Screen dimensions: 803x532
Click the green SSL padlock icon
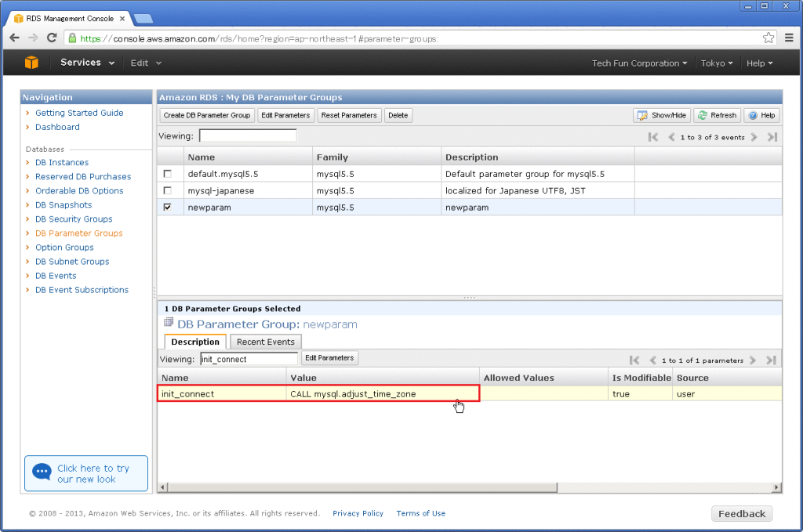pyautogui.click(x=72, y=38)
